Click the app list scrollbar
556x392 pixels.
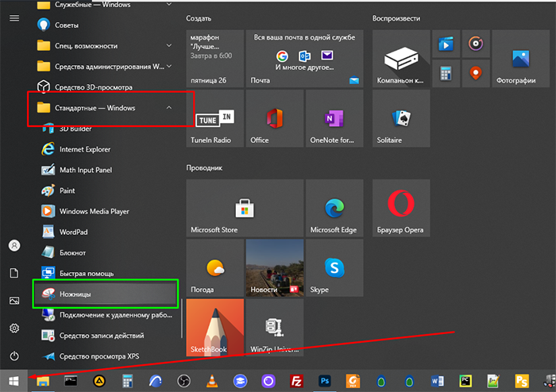pos(182,318)
